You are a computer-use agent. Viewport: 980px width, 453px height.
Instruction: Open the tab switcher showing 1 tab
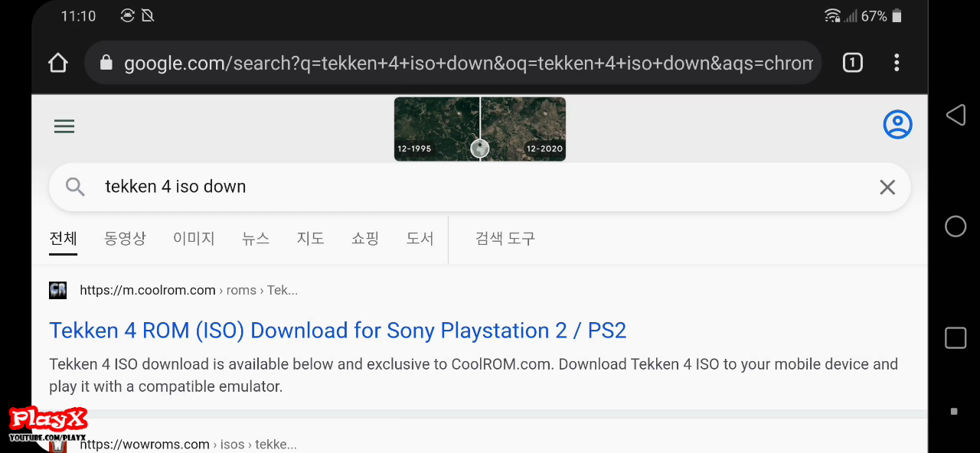tap(852, 63)
